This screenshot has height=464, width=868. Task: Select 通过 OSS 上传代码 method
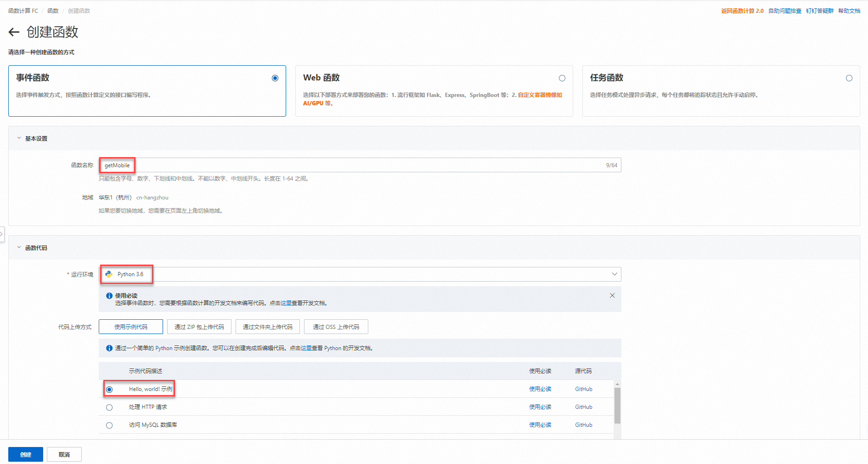[x=336, y=327]
